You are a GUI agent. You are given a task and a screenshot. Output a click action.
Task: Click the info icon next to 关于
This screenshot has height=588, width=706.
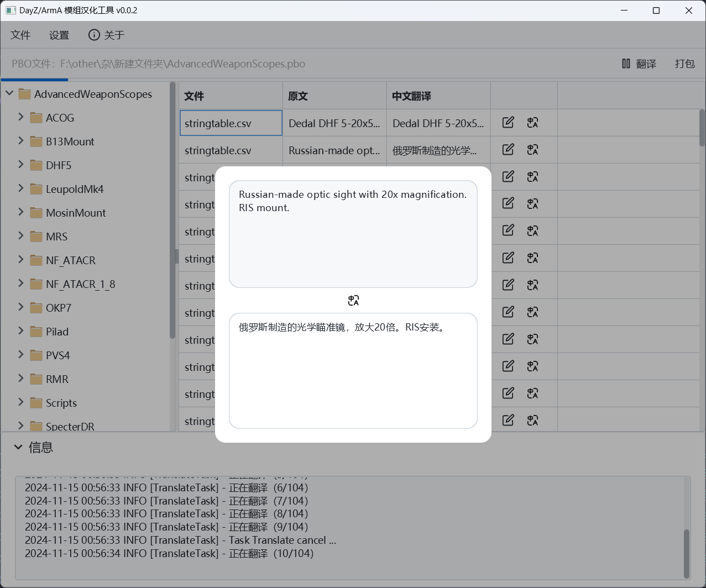pyautogui.click(x=94, y=35)
